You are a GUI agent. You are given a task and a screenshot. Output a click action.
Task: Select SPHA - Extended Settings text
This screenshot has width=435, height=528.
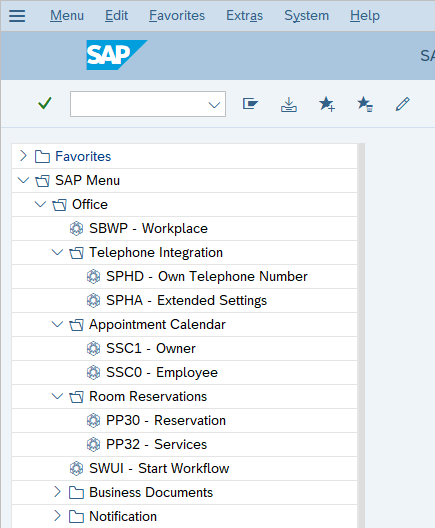click(187, 301)
